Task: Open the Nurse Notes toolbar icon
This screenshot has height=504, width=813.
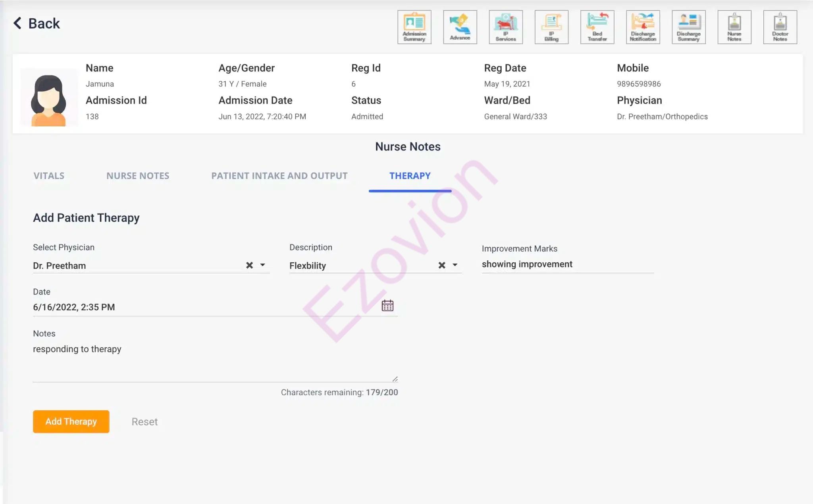Action: (734, 27)
